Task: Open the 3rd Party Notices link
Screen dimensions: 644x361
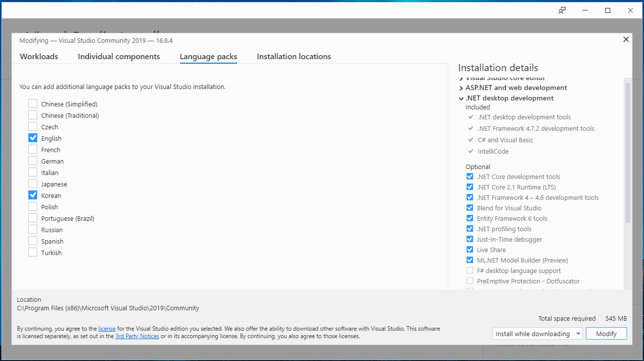Action: point(137,336)
